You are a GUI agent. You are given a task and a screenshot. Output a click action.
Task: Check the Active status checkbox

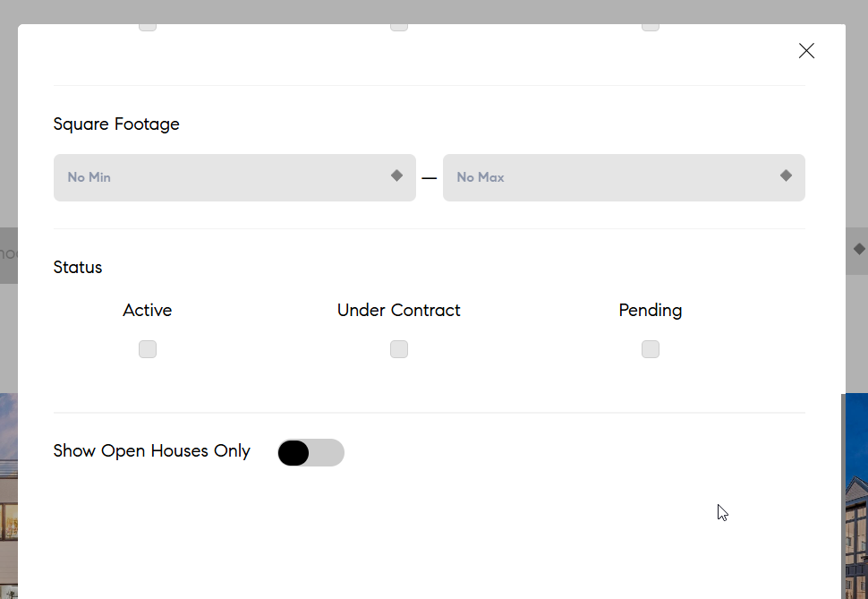(x=148, y=349)
